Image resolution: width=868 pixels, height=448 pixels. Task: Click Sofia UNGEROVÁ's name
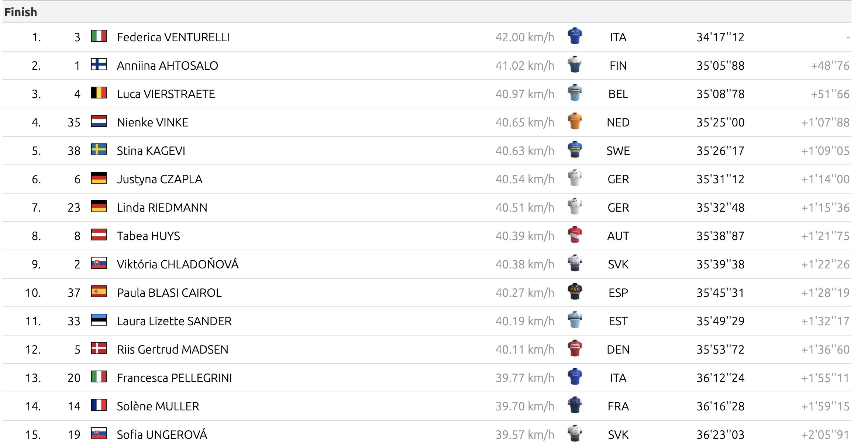click(162, 435)
